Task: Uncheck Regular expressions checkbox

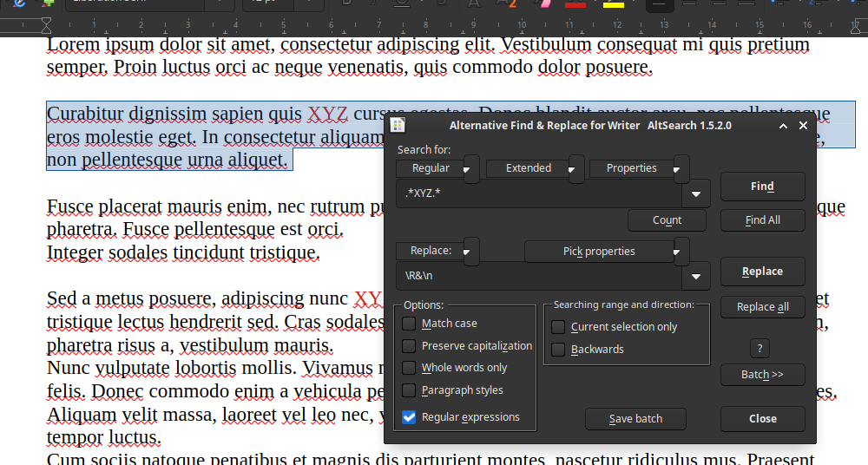Action: 409,417
